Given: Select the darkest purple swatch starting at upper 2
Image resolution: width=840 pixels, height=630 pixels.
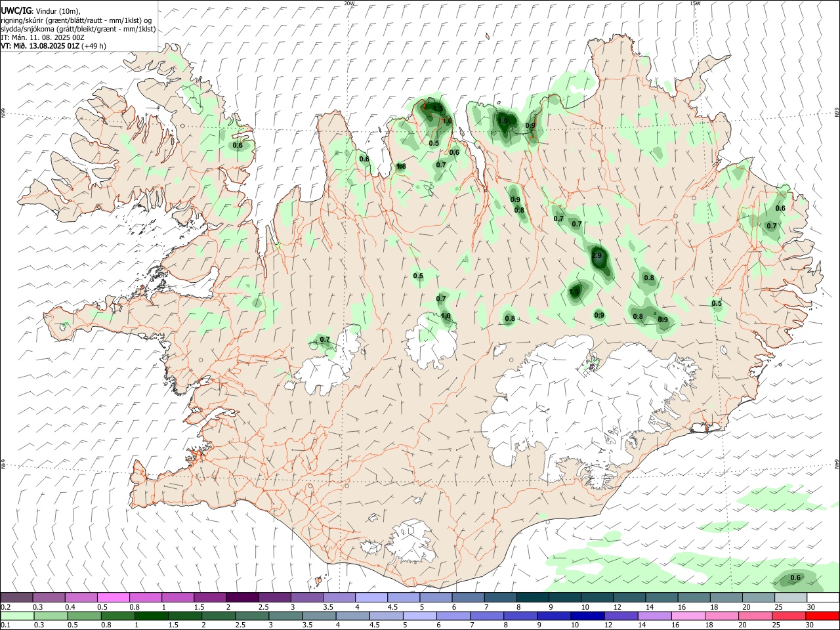Looking at the screenshot, I should (x=241, y=597).
